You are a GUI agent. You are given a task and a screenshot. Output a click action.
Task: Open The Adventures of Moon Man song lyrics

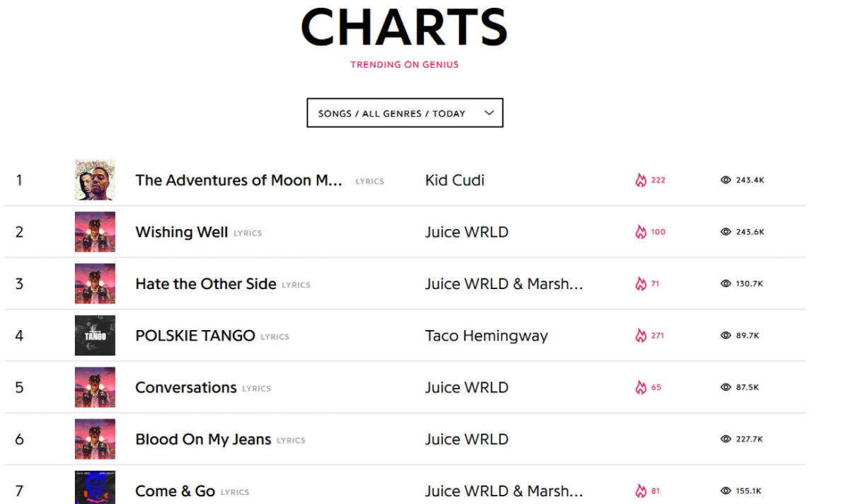(238, 180)
